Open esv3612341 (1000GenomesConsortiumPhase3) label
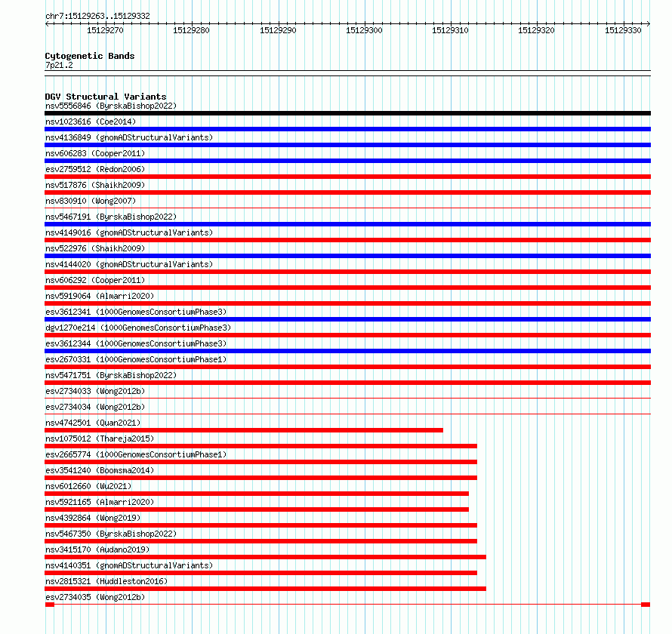 [136, 312]
